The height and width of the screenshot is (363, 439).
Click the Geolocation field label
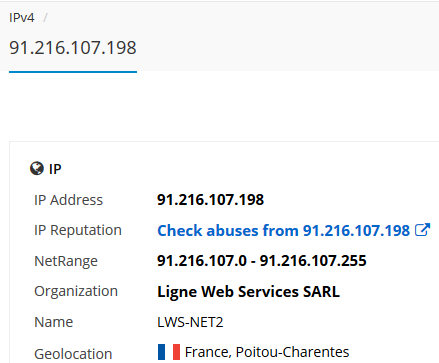point(73,354)
